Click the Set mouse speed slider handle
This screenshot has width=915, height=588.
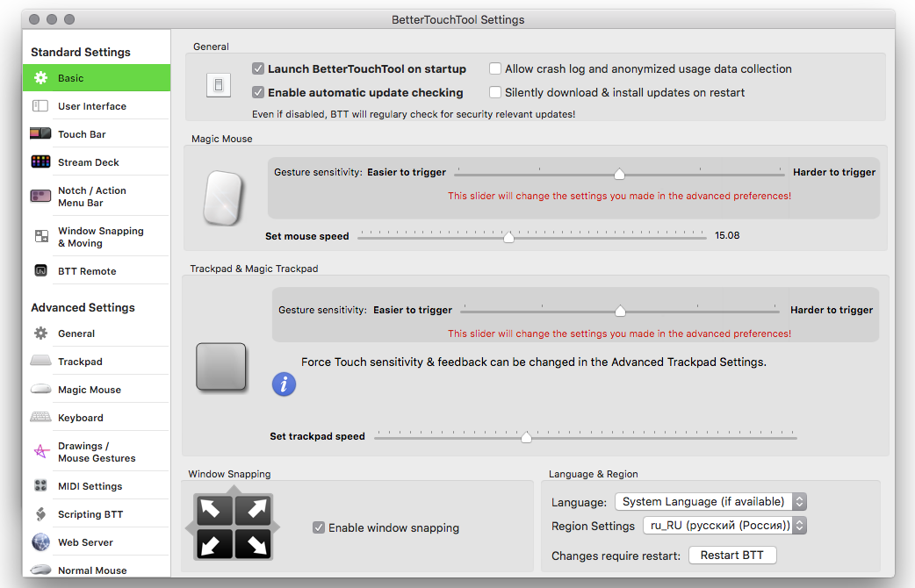[x=508, y=237]
